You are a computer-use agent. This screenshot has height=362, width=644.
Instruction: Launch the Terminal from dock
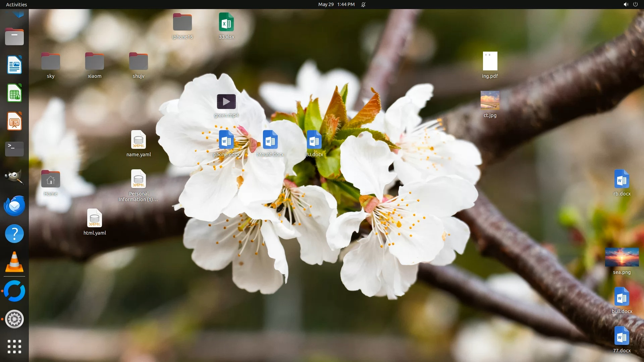click(14, 149)
